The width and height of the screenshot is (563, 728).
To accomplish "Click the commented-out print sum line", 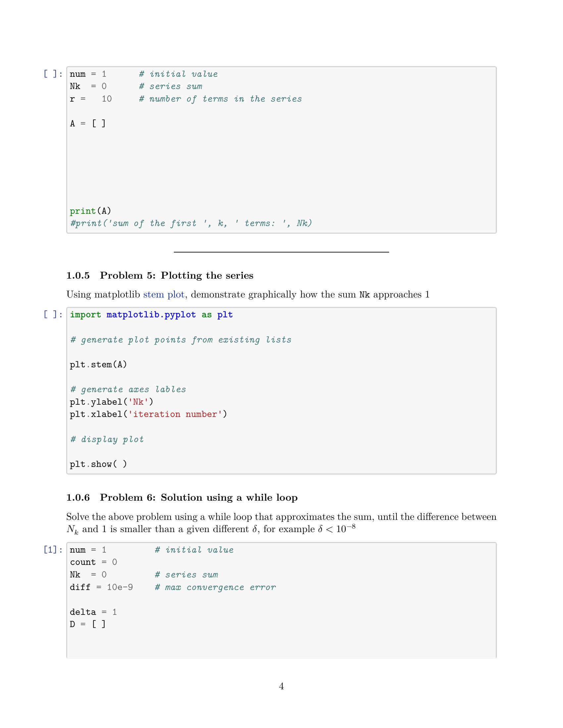I will (191, 223).
